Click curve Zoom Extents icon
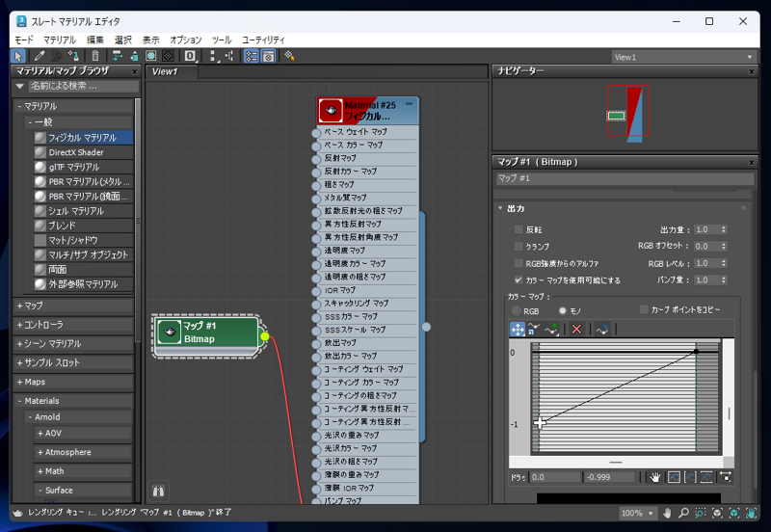The height and width of the screenshot is (532, 771). click(x=674, y=477)
